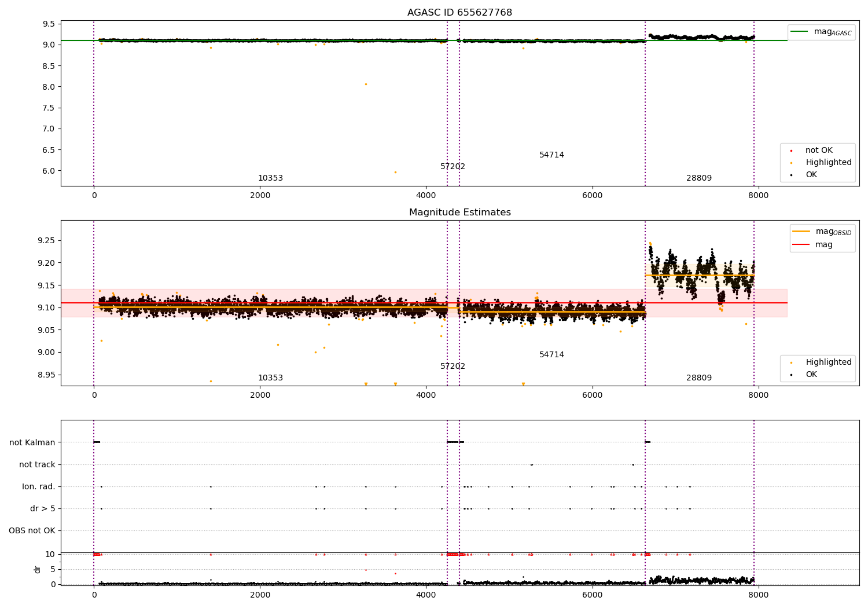Click the 6000 x-tick under Magnitude Estimates plot

coord(593,395)
